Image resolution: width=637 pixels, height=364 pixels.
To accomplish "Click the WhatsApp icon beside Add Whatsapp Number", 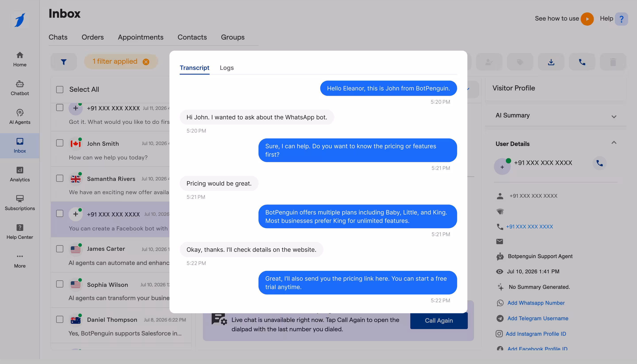I will coord(500,303).
